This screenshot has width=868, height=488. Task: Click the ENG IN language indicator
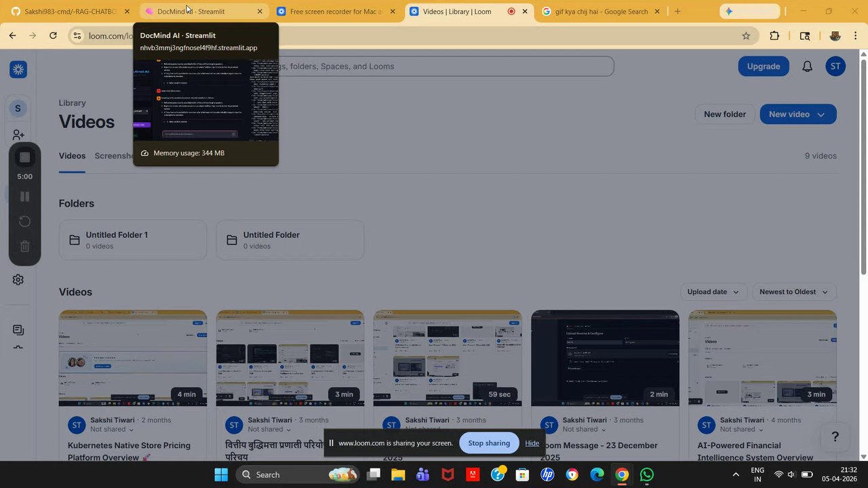coord(757,474)
